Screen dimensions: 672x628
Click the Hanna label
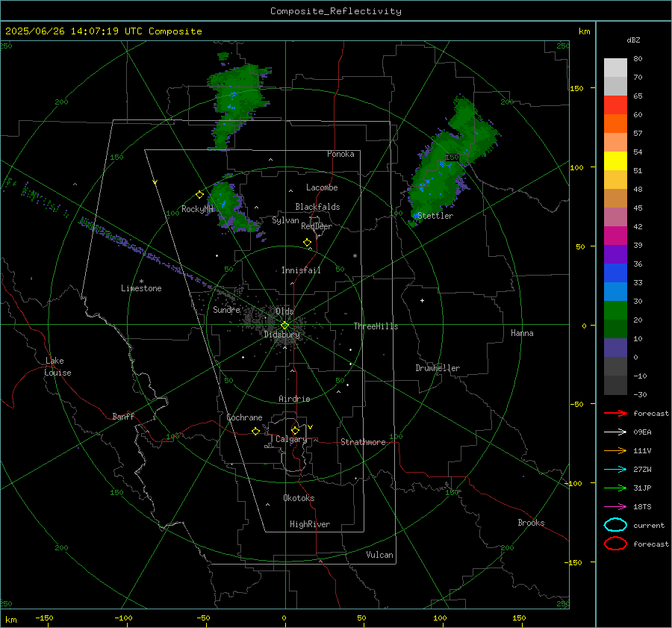pos(522,333)
